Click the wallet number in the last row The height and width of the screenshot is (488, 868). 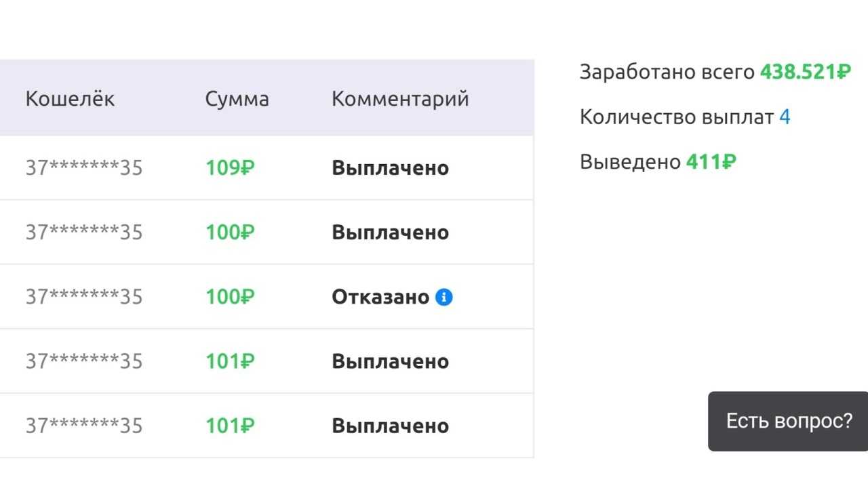[84, 426]
